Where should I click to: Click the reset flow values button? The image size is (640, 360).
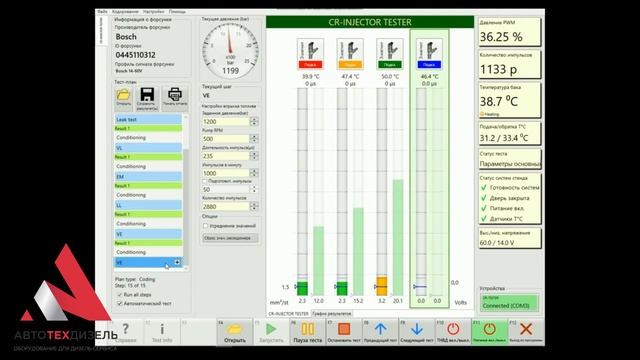pyautogui.click(x=230, y=238)
